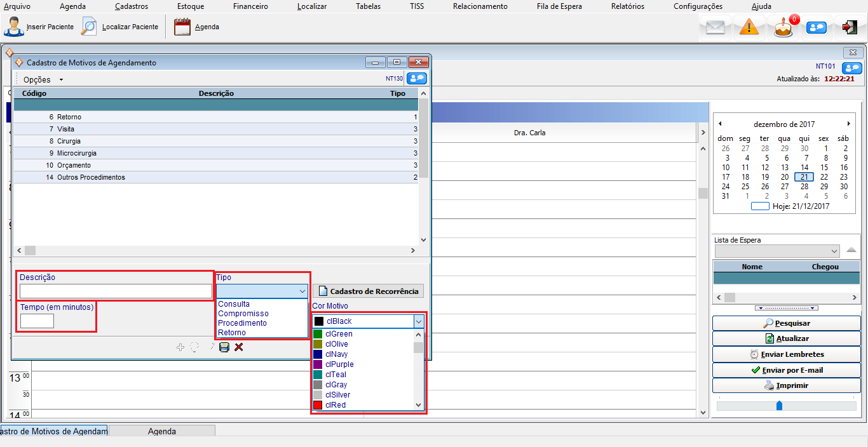868x447 pixels.
Task: Click chat support icon beside NT130
Action: (416, 79)
